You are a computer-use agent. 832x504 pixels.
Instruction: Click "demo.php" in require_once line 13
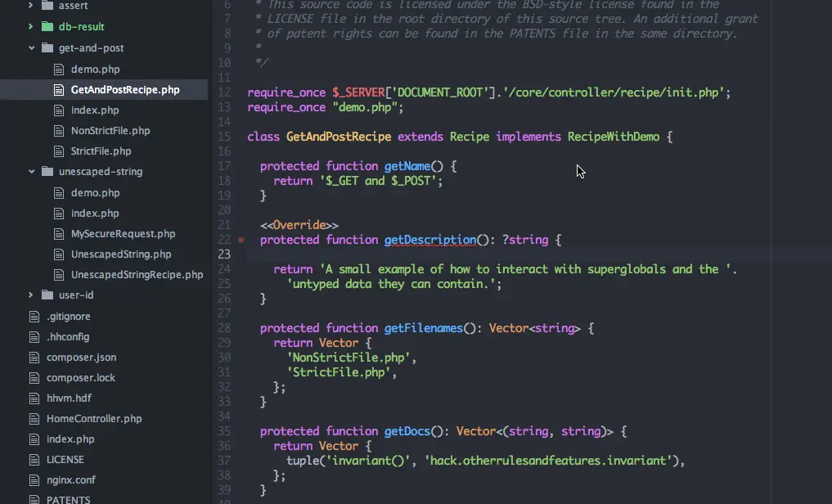coord(365,107)
